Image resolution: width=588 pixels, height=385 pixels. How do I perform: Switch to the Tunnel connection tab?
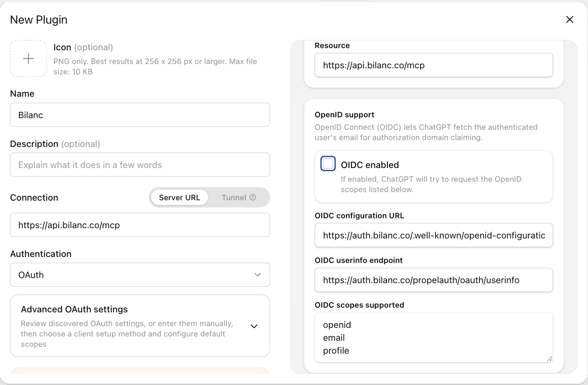tap(238, 198)
